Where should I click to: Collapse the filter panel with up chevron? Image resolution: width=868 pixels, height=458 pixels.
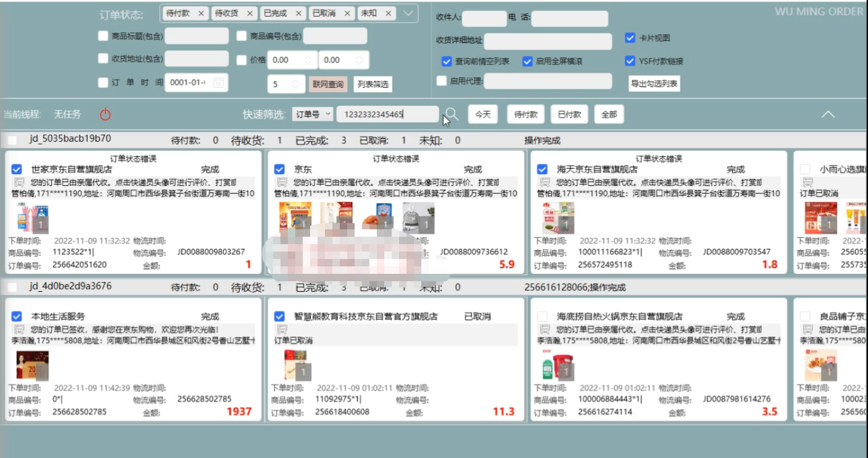(x=827, y=114)
